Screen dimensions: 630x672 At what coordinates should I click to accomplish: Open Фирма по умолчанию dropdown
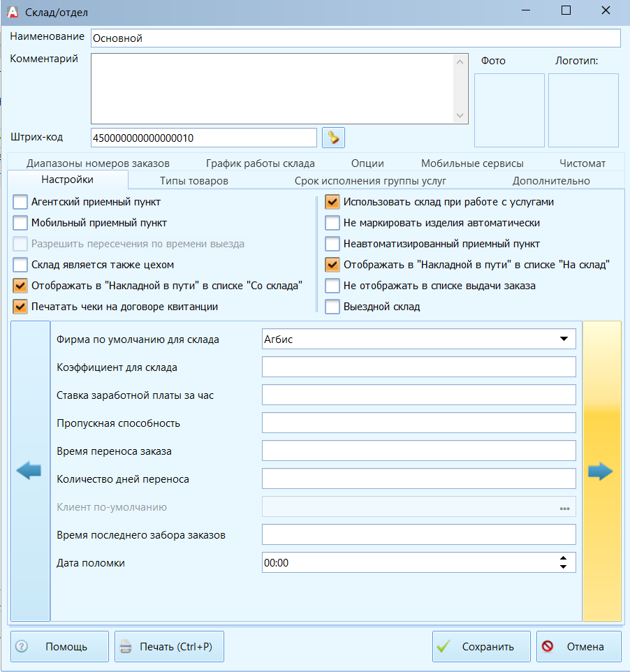tap(564, 339)
